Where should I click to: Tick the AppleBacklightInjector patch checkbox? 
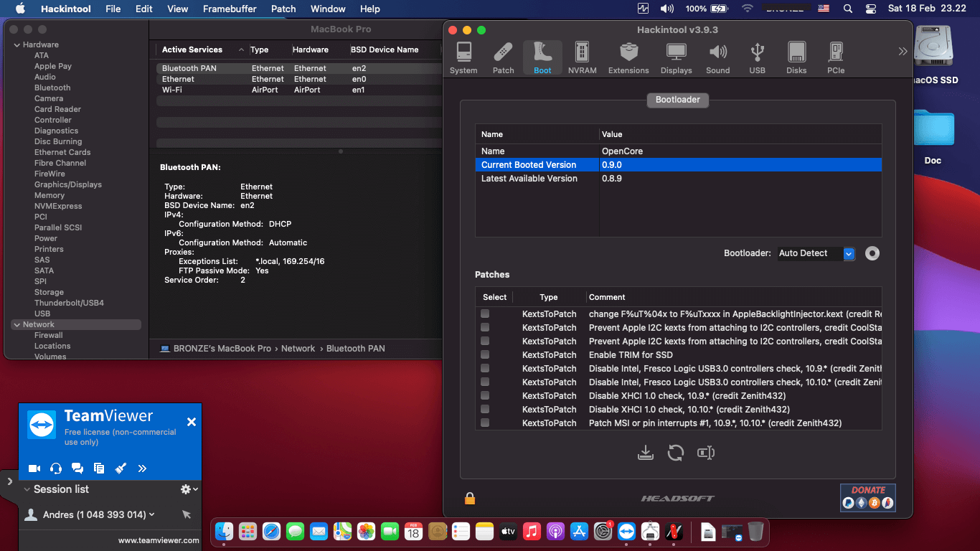[x=485, y=314]
